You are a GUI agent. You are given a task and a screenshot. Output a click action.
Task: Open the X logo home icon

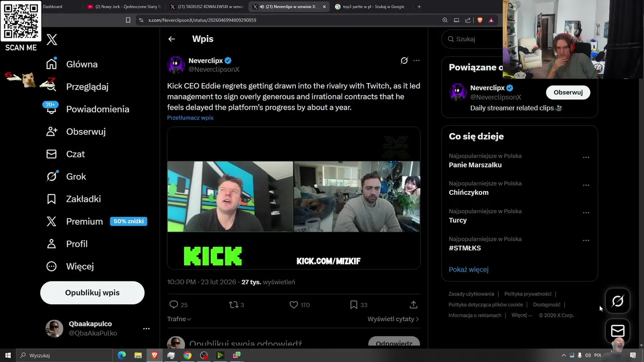52,40
